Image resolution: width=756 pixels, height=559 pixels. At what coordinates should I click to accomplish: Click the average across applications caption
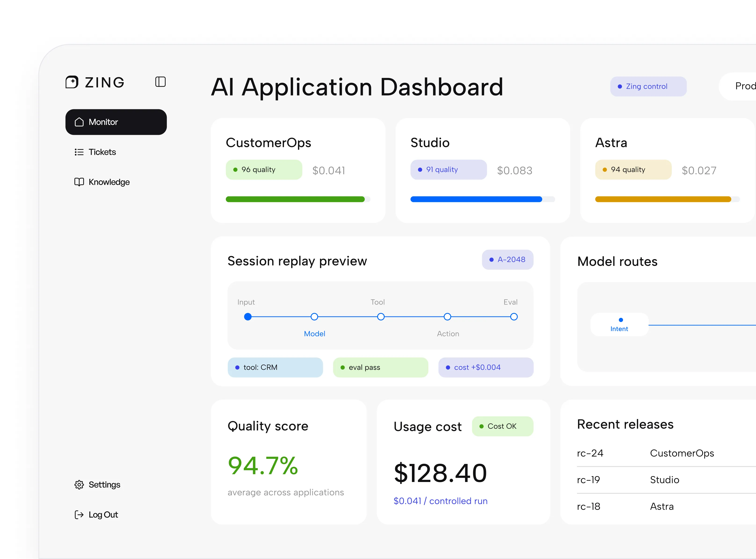click(x=286, y=493)
